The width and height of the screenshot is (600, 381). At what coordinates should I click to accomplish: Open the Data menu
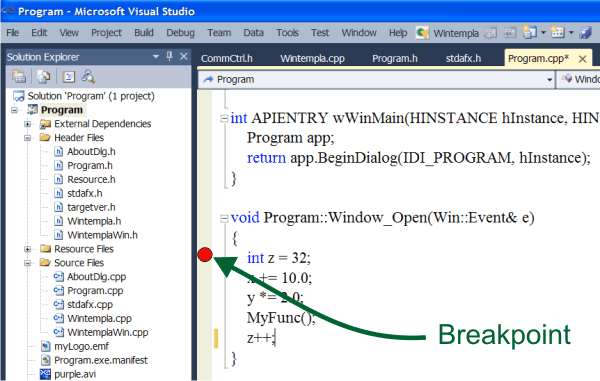tap(254, 33)
